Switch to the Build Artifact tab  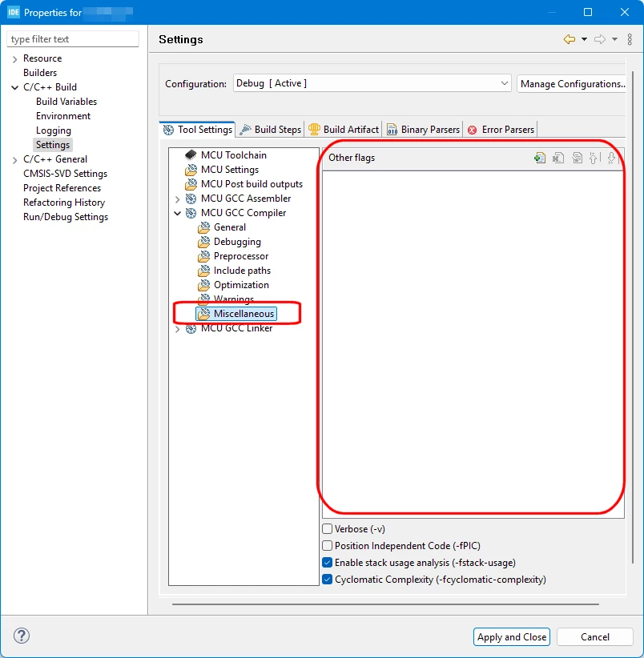click(x=344, y=129)
